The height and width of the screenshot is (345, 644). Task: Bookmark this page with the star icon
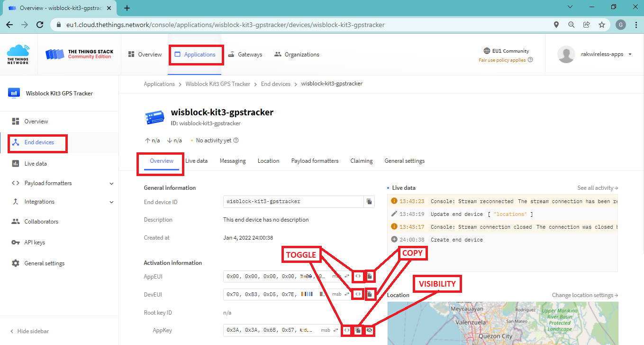pyautogui.click(x=601, y=25)
